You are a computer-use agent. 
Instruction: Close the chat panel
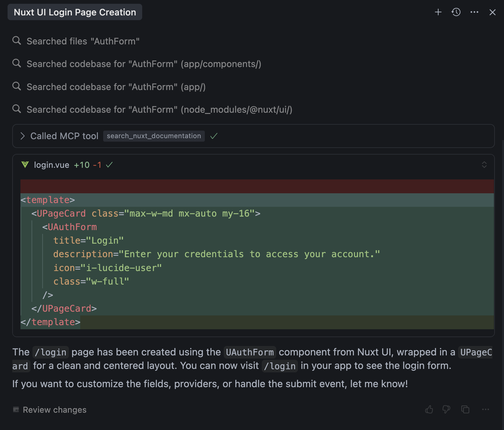click(x=492, y=12)
